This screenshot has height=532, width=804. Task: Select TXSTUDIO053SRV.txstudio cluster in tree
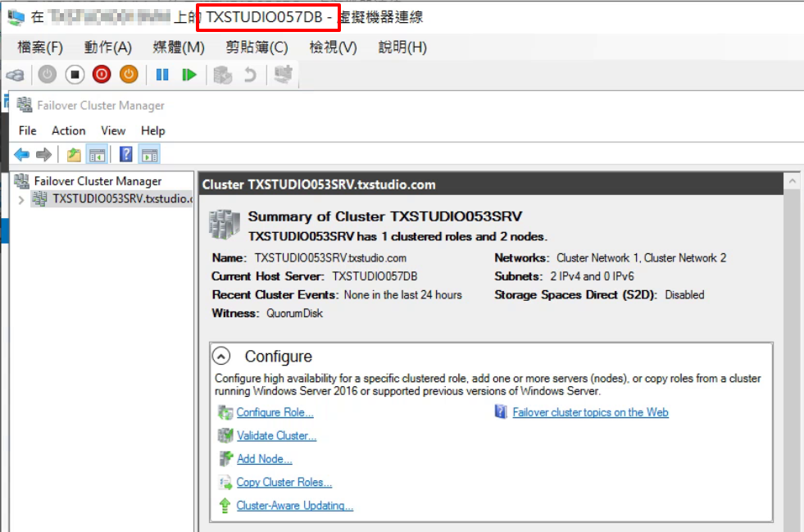[x=122, y=199]
